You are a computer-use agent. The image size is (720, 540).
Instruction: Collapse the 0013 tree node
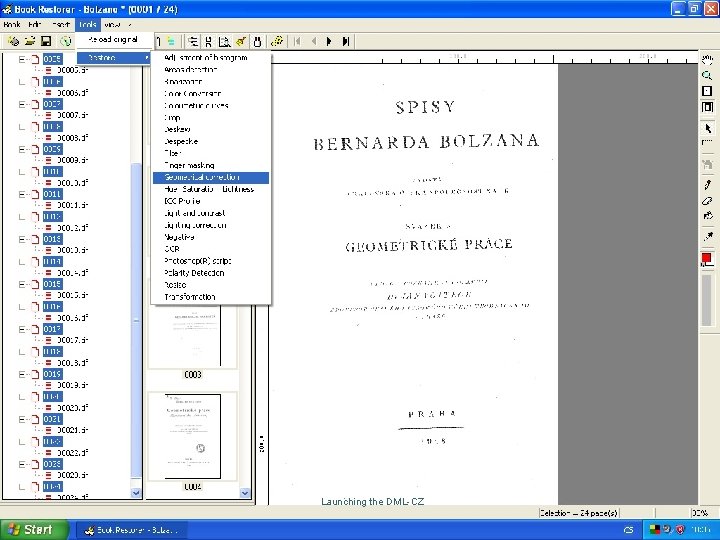[x=22, y=239]
